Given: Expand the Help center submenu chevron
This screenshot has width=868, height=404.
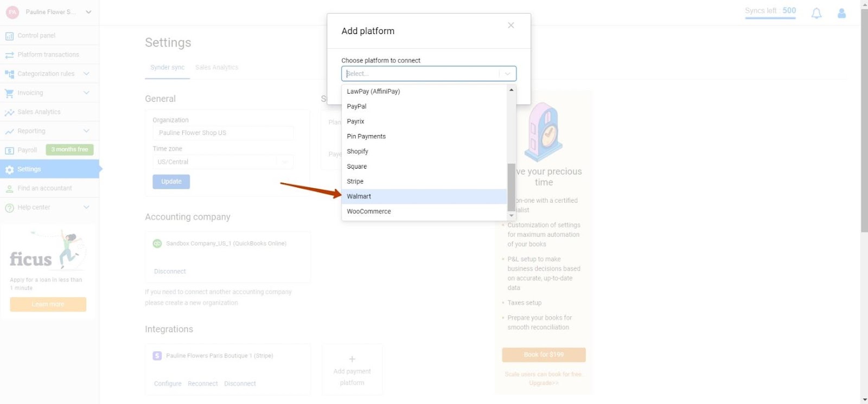Looking at the screenshot, I should 86,207.
